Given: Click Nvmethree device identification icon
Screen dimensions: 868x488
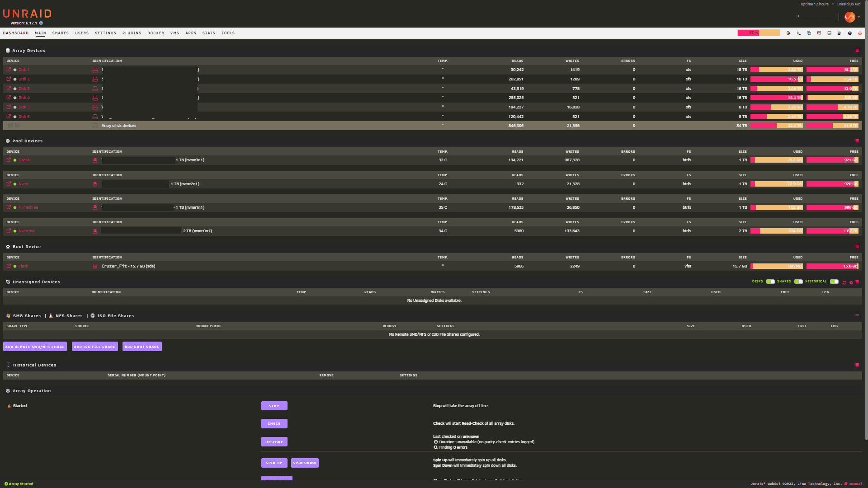Looking at the screenshot, I should [x=95, y=207].
